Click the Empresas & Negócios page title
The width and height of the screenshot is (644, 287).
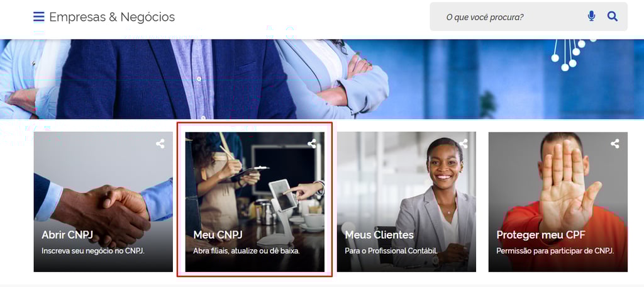(x=112, y=17)
